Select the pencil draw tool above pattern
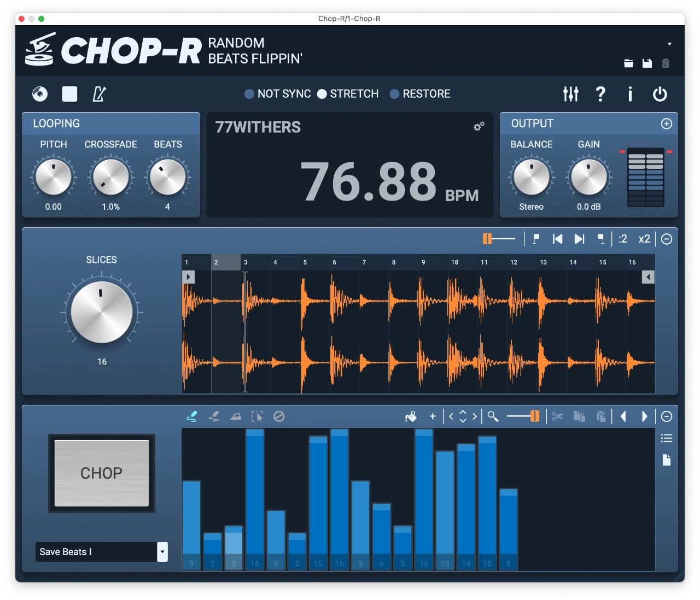 click(x=192, y=416)
